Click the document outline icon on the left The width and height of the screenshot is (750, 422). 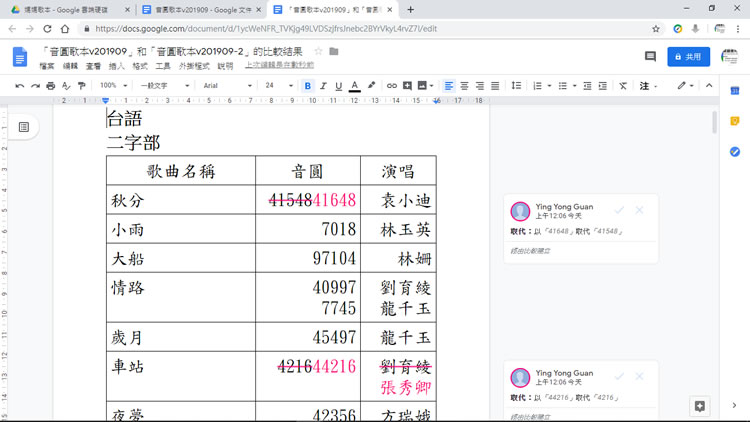point(24,127)
